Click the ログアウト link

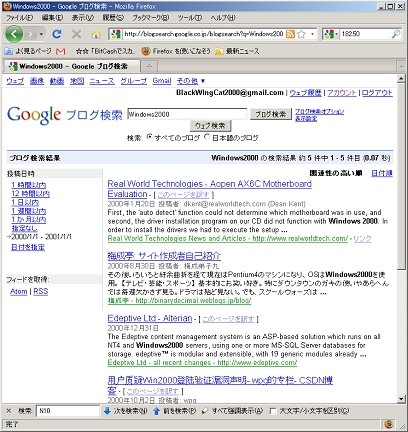(x=377, y=93)
